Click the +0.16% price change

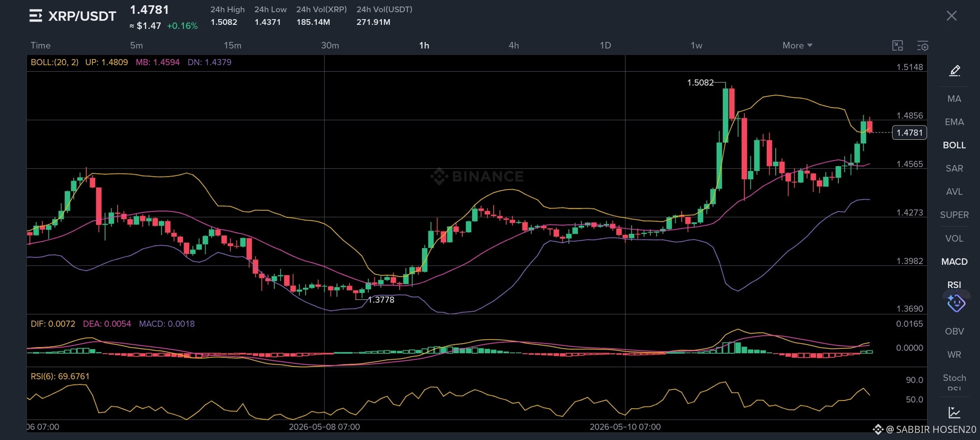pos(182,26)
